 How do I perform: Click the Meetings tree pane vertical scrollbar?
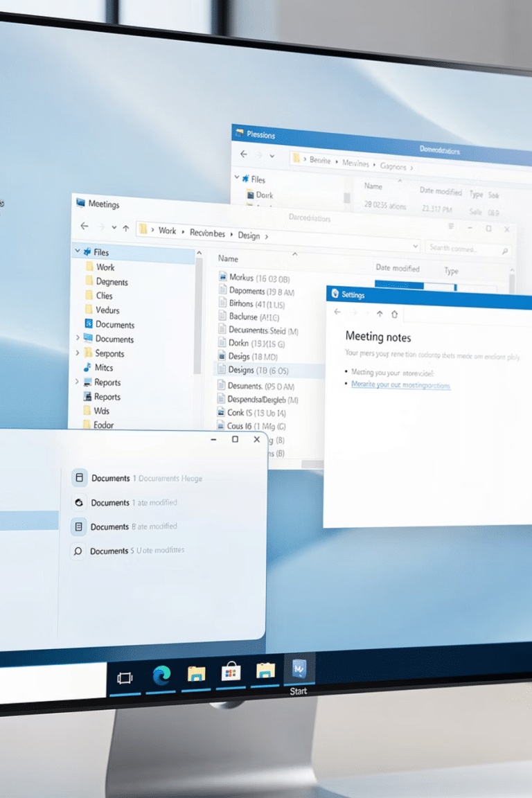point(199,316)
